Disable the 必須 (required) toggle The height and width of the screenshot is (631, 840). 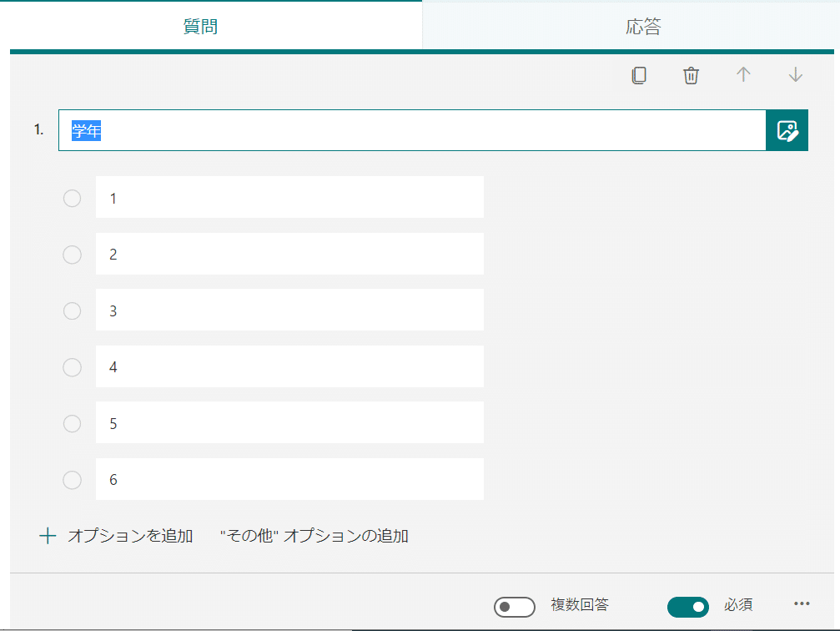click(x=688, y=606)
